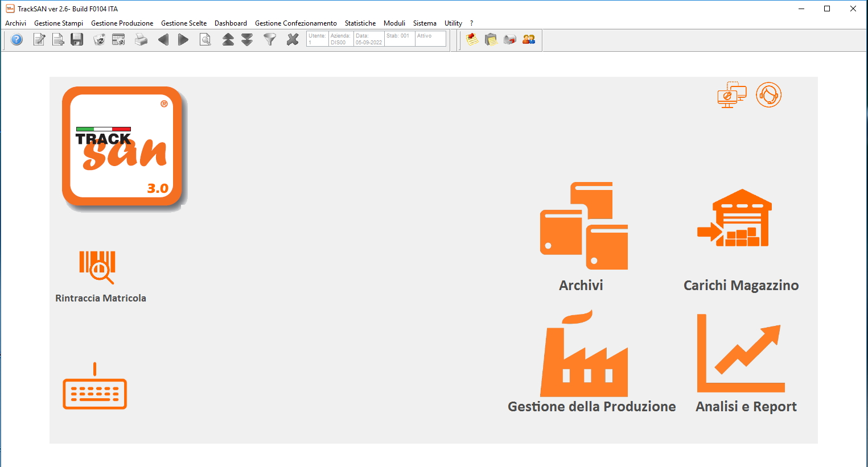
Task: Click the Carichi Magazzino text label
Action: point(741,286)
